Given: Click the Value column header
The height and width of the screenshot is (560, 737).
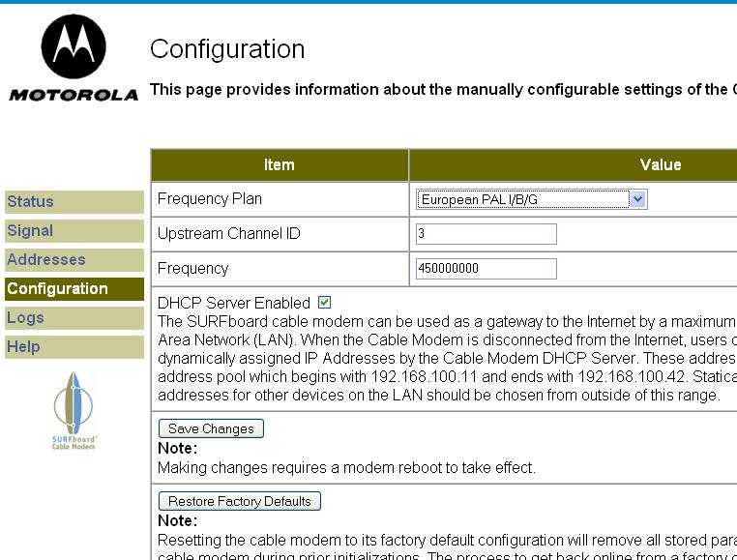Looking at the screenshot, I should 661,165.
